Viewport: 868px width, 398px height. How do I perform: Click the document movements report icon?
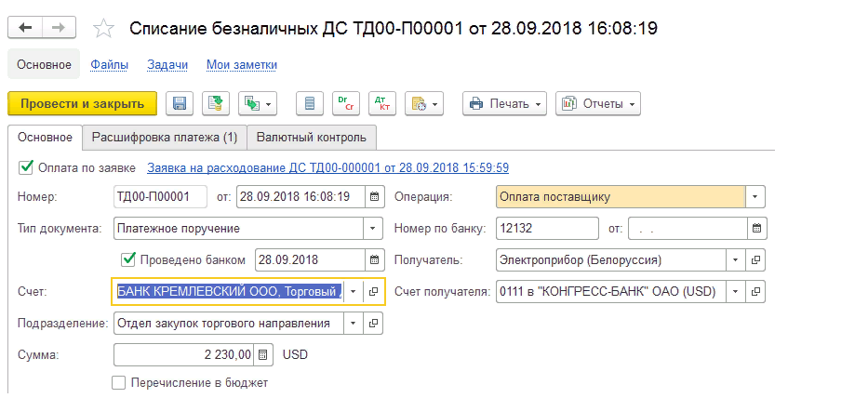[310, 103]
